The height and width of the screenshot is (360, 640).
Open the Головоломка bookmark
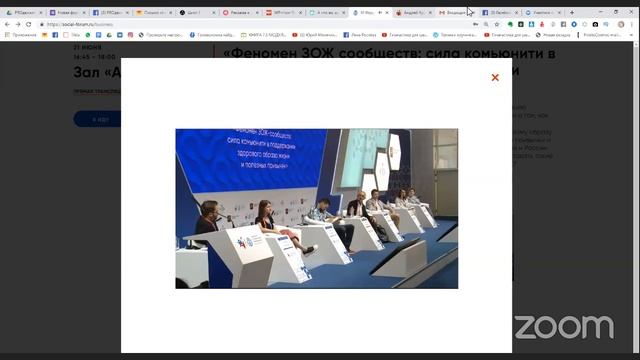(x=212, y=35)
